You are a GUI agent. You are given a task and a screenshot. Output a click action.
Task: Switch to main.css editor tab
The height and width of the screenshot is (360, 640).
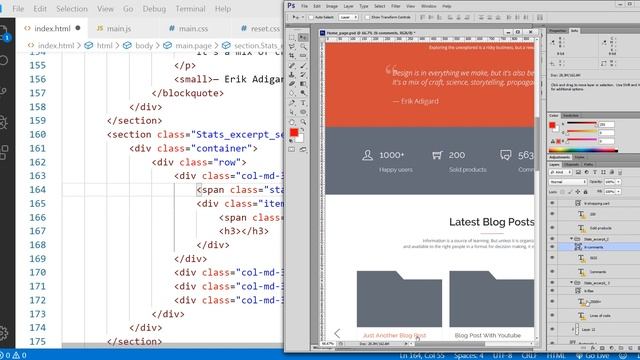coord(189,29)
